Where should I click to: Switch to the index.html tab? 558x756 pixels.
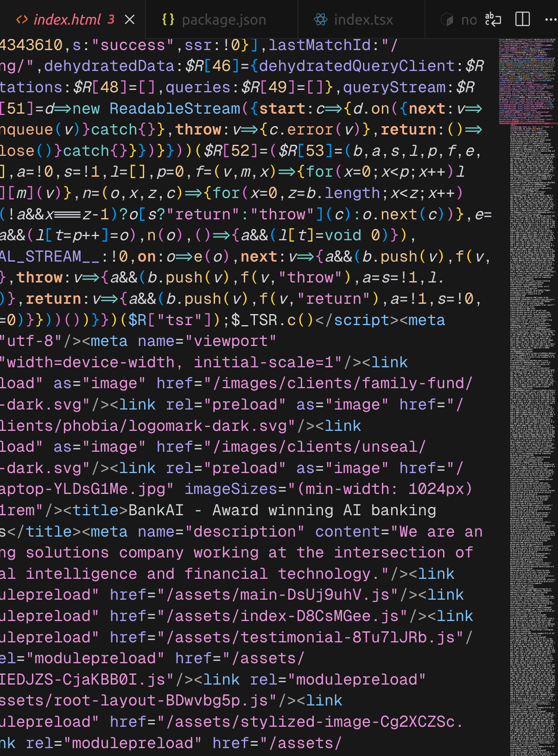(x=67, y=19)
